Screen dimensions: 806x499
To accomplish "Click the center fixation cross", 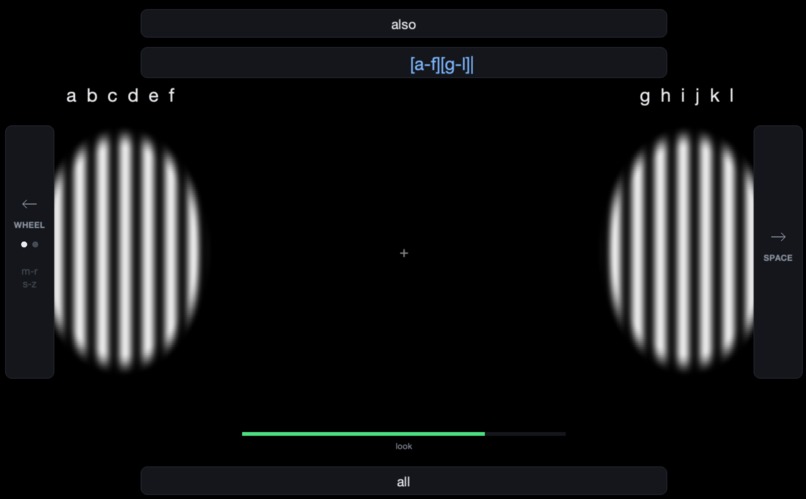I will tap(404, 253).
